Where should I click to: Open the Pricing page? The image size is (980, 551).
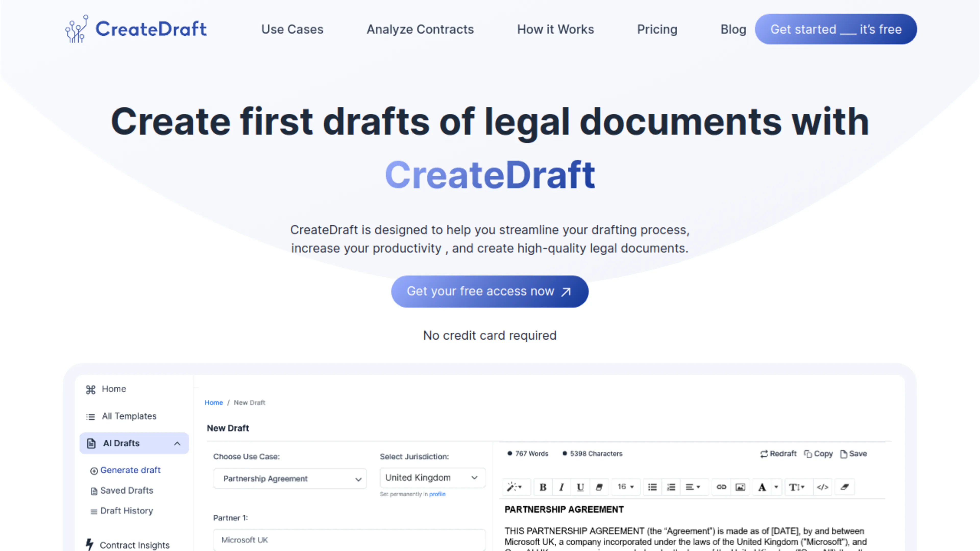657,29
